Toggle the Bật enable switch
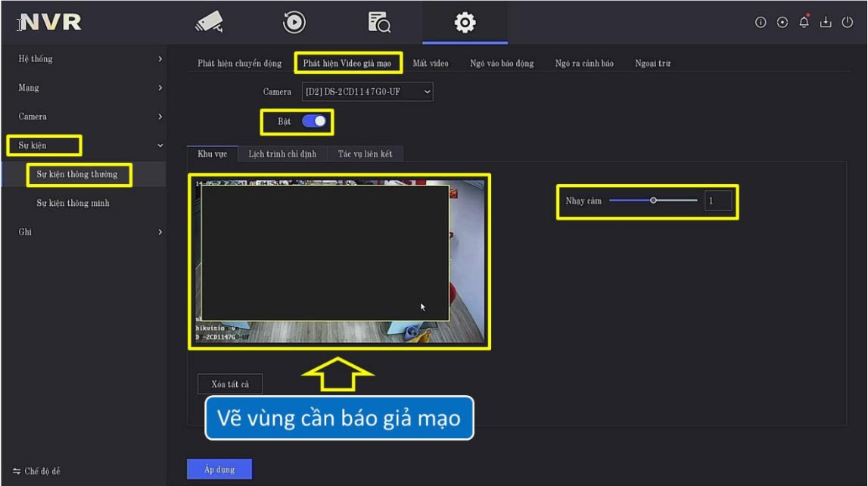This screenshot has height=486, width=868. coord(314,121)
